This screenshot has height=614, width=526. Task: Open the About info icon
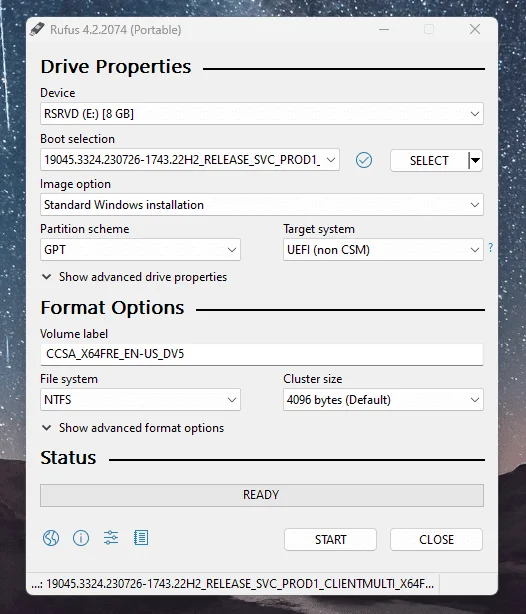pos(81,538)
